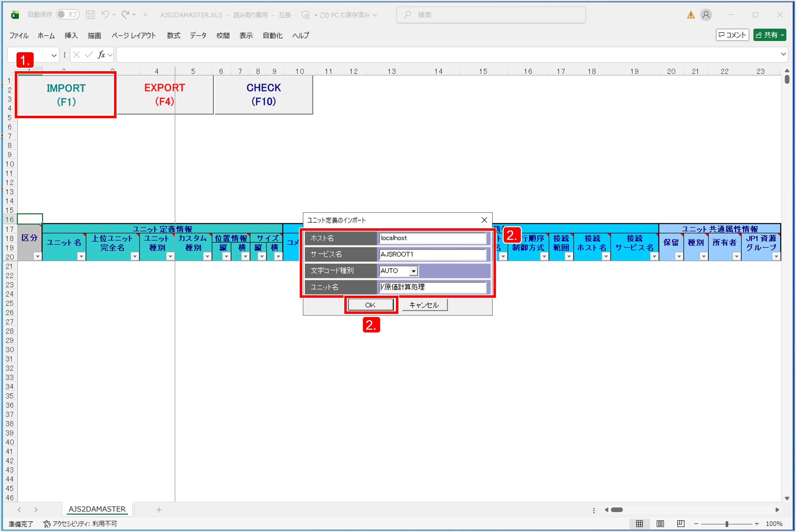Open the データ ribbon tab

198,35
